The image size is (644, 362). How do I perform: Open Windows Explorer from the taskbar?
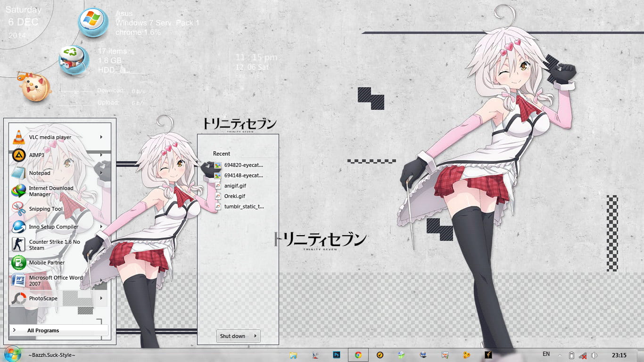point(293,355)
